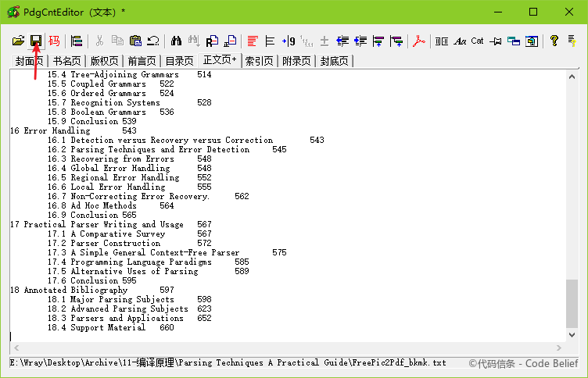Viewport: 588px width, 378px height.
Task: Select the 正文页+ tab
Action: coord(220,60)
